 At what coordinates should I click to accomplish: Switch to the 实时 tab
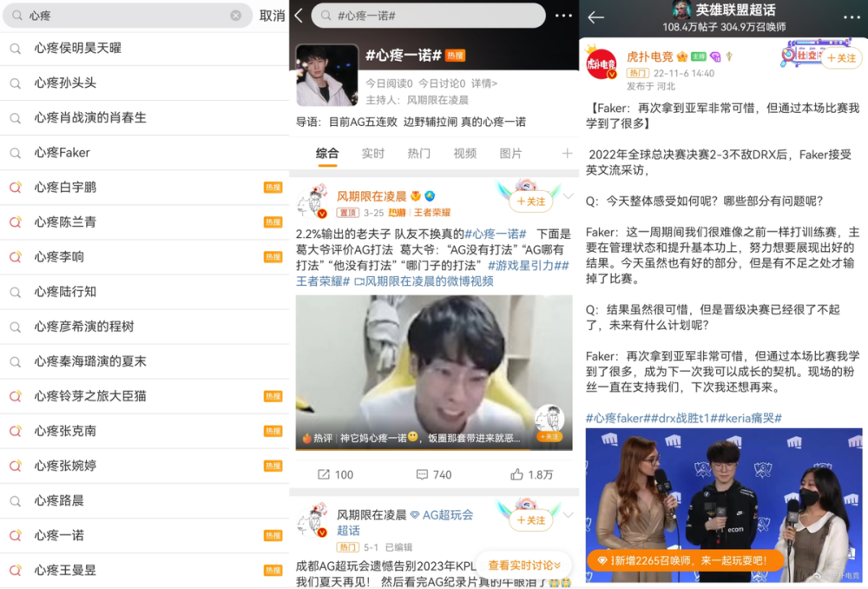pos(372,154)
